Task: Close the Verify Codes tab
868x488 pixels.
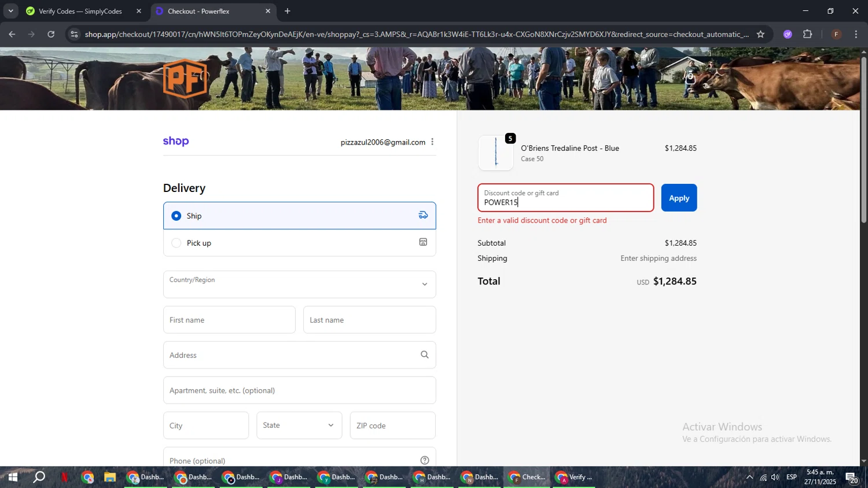Action: click(138, 11)
